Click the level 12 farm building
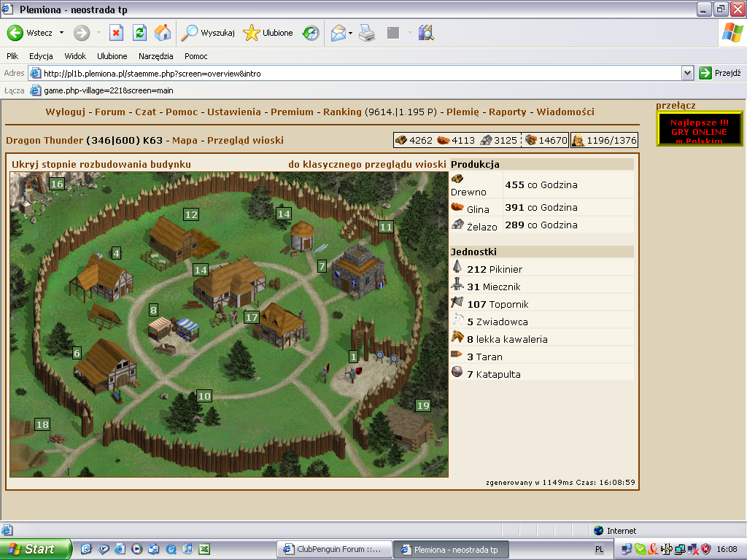Screen dimensions: 747x560 (x=173, y=239)
